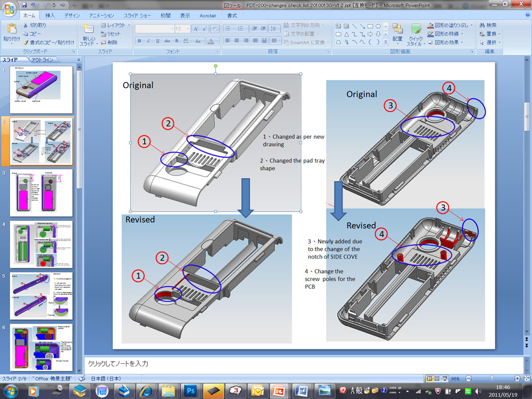Open the Quick Styles (クイックスタイル) gallery

tap(415, 30)
